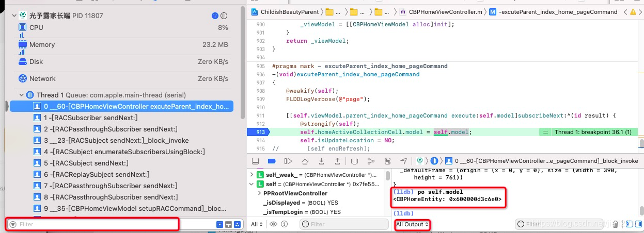This screenshot has width=644, height=233.
Task: Collapse the self variable
Action: [x=252, y=184]
